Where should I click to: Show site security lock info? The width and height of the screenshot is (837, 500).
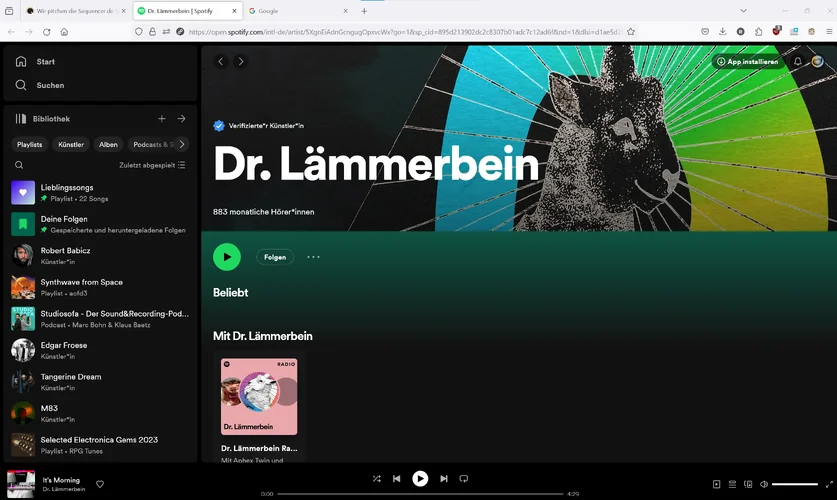(x=153, y=32)
